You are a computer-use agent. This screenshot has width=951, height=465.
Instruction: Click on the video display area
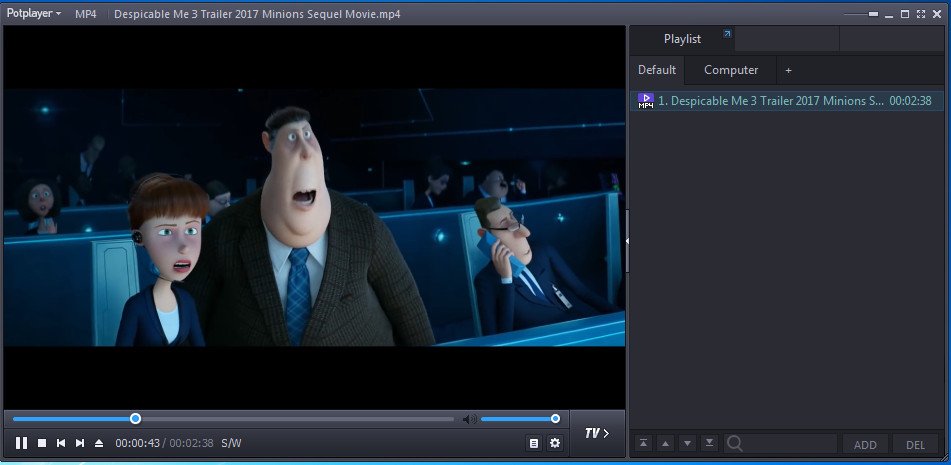[x=314, y=217]
